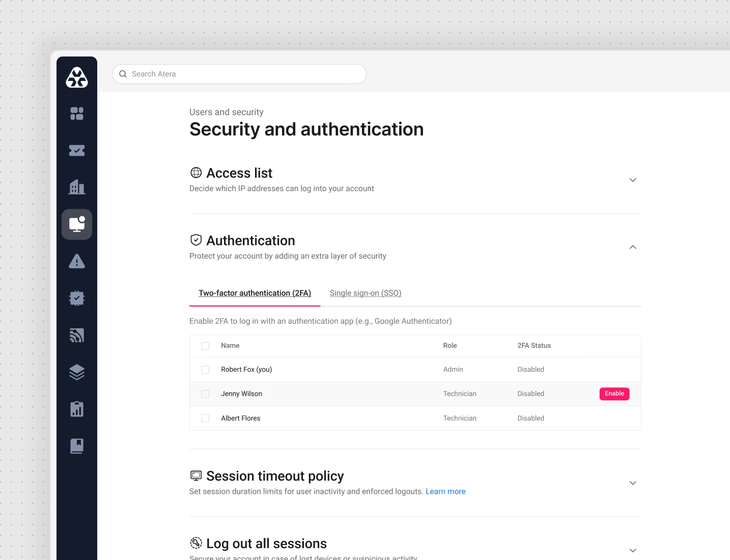Image resolution: width=730 pixels, height=560 pixels.
Task: Expand the Log out all sessions chevron
Action: tap(633, 550)
